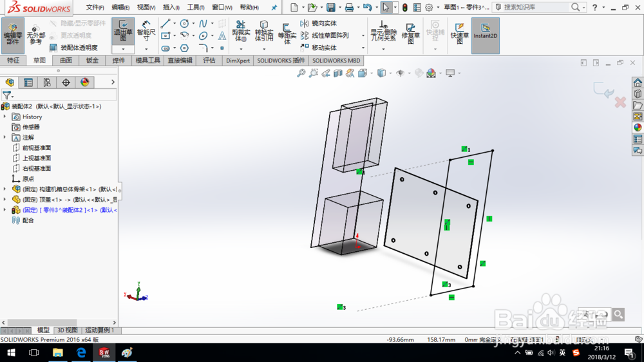This screenshot has height=362, width=644.
Task: Click 镜向实体 (Mirror Entities)
Action: click(319, 23)
